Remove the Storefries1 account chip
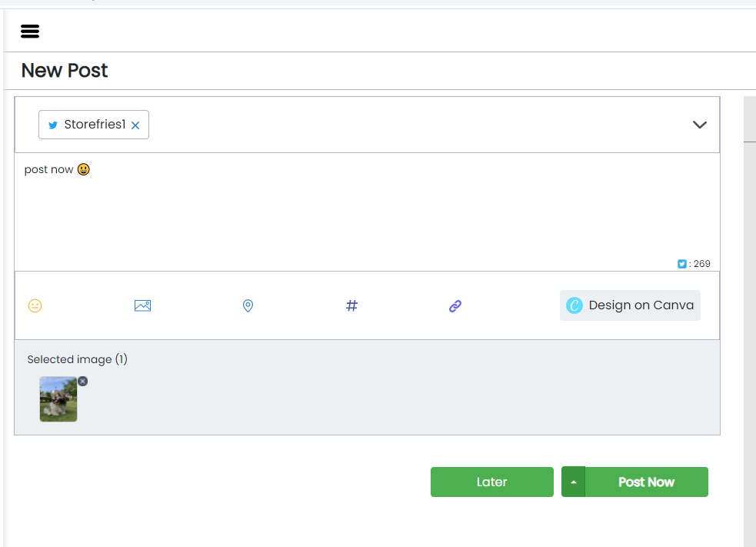Viewport: 756px width, 547px height. tap(135, 125)
